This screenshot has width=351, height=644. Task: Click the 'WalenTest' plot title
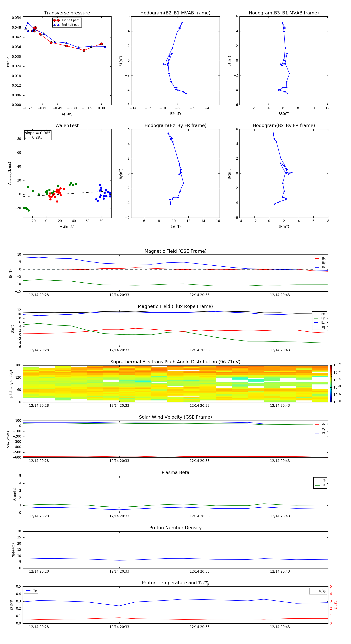click(67, 125)
